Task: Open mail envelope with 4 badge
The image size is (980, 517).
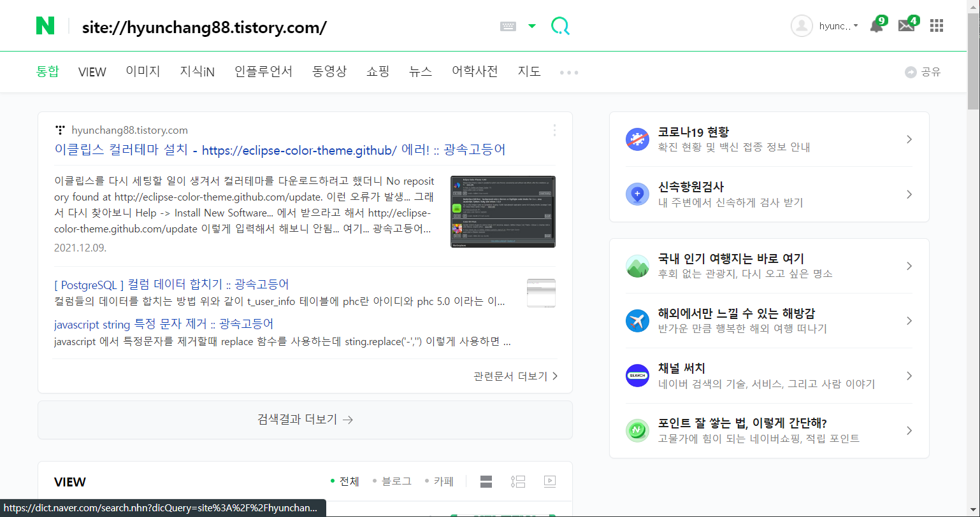Action: [x=908, y=25]
